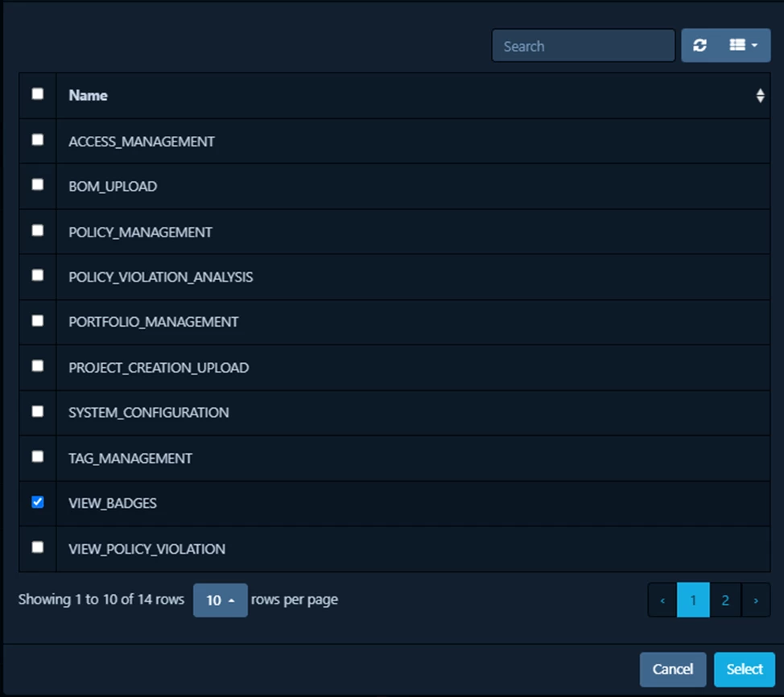
Task: Check POLICY_VIOLATION_ANALYSIS permission
Action: point(37,275)
